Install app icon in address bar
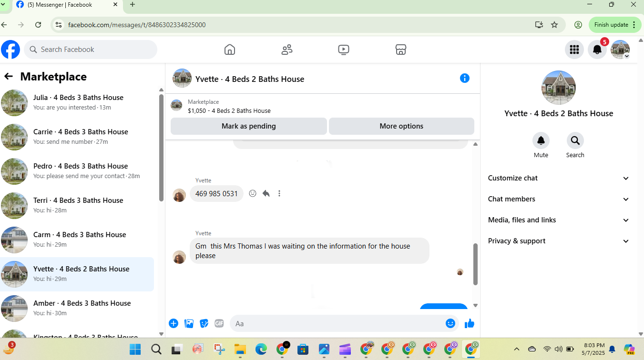Image resolution: width=644 pixels, height=360 pixels. [539, 25]
